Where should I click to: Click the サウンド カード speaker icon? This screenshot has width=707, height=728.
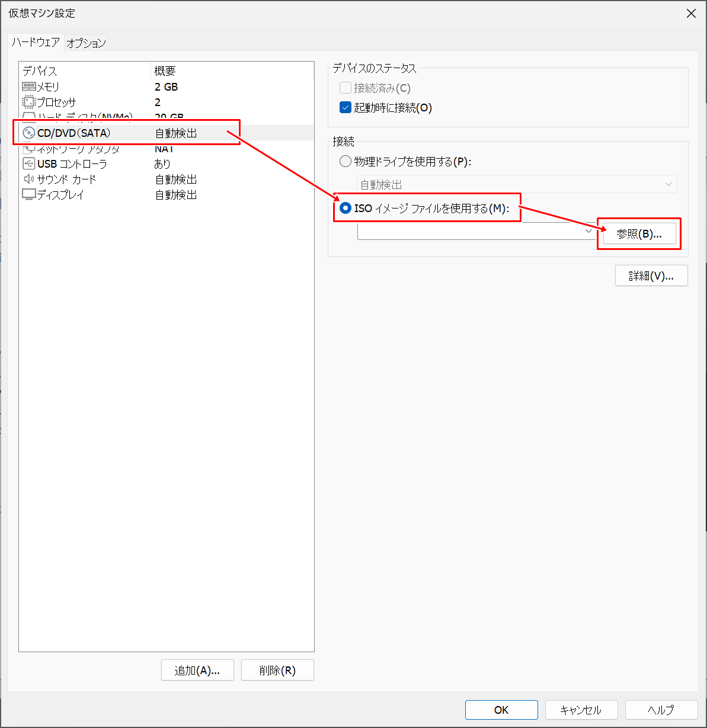[28, 179]
